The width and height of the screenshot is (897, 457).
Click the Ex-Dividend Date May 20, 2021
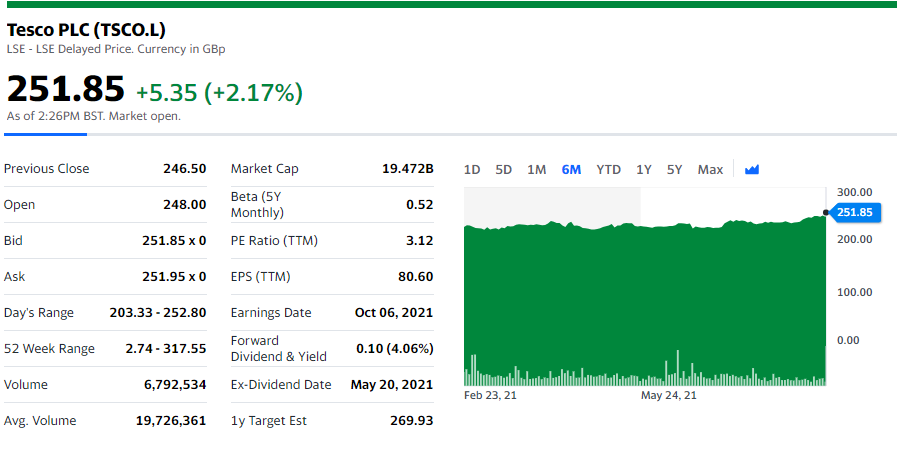click(x=392, y=385)
